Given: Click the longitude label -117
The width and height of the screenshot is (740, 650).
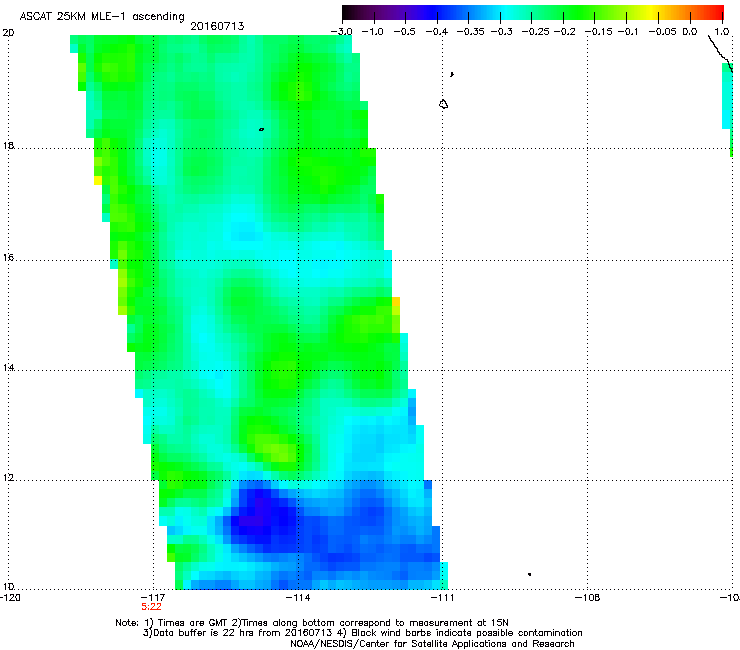Looking at the screenshot, I should click(153, 598).
